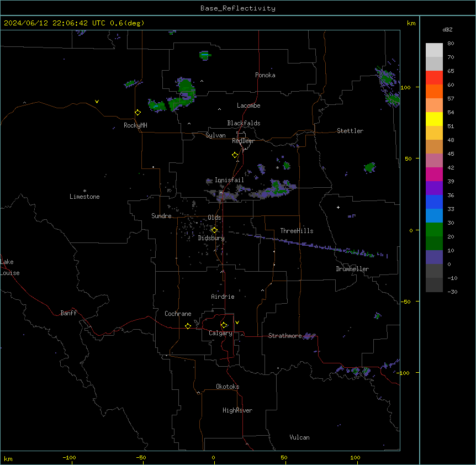Select the Blackfalds label
The width and height of the screenshot is (476, 465).
pos(244,123)
